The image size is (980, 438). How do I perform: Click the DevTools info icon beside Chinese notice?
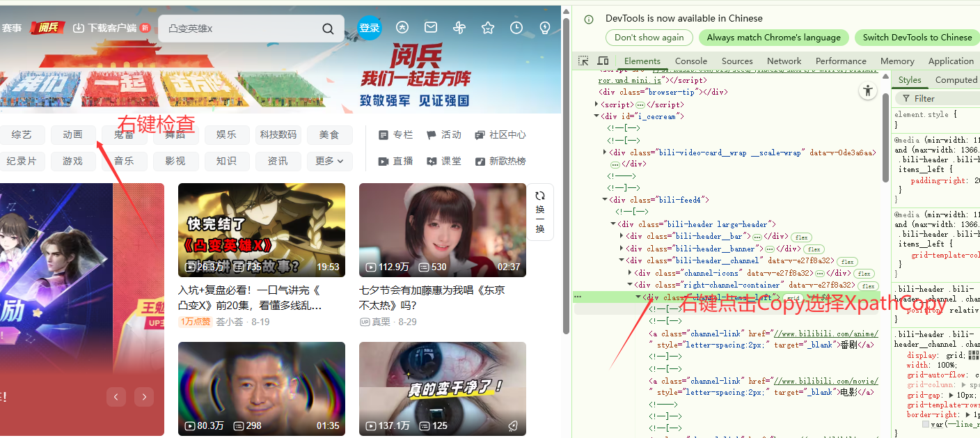click(589, 19)
